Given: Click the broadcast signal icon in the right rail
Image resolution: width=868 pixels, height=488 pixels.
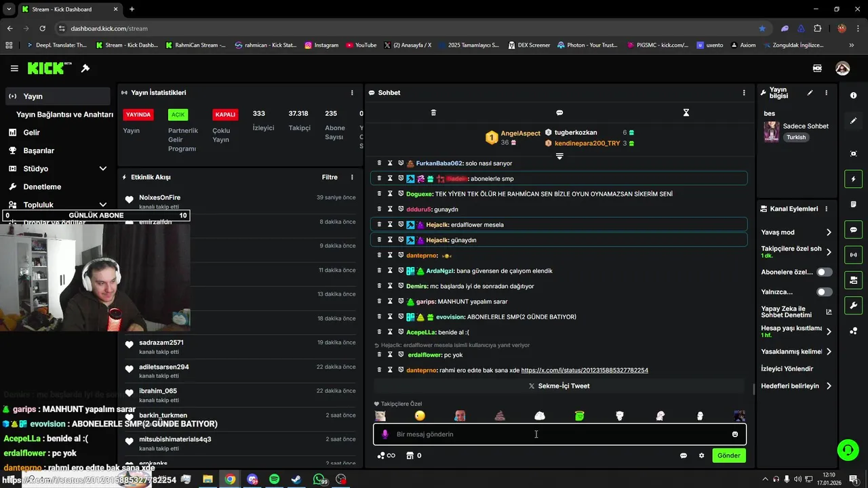Looking at the screenshot, I should point(853,255).
